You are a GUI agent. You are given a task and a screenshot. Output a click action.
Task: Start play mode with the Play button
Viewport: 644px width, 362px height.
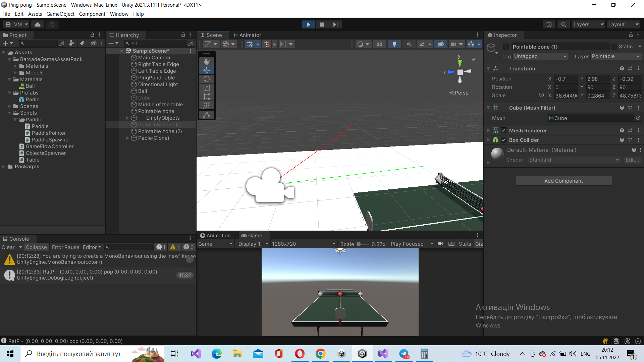pos(308,24)
